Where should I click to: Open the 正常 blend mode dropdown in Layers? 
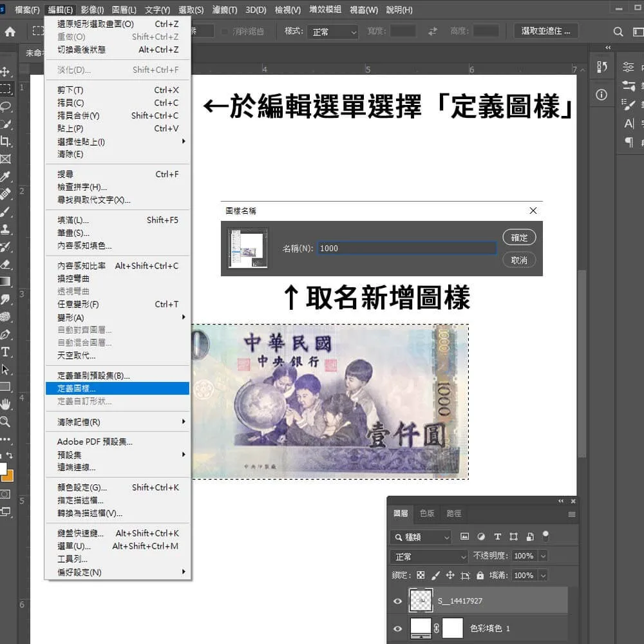click(429, 556)
